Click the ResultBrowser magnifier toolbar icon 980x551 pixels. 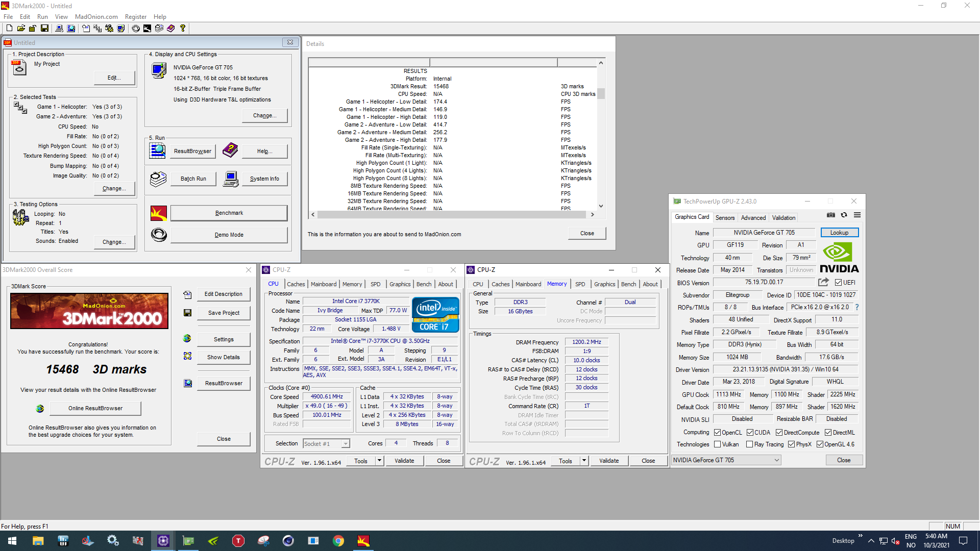[71, 29]
